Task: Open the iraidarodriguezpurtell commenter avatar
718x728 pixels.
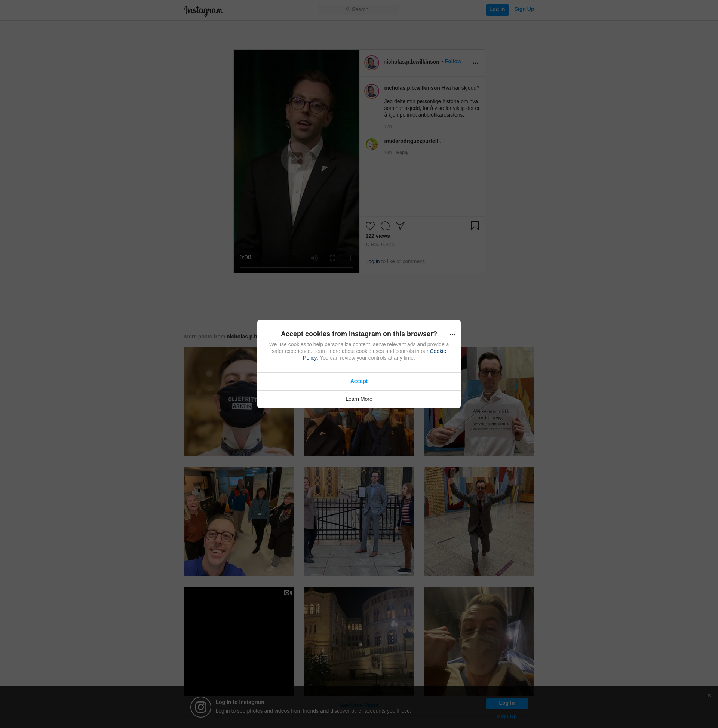Action: 371,144
